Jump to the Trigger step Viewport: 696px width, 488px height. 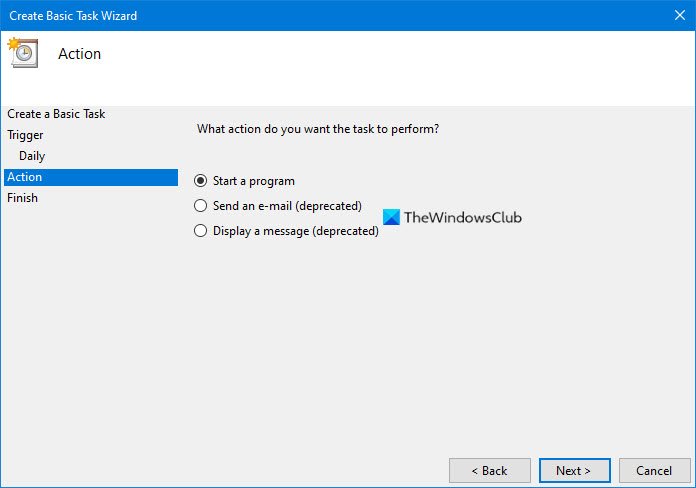coord(25,135)
